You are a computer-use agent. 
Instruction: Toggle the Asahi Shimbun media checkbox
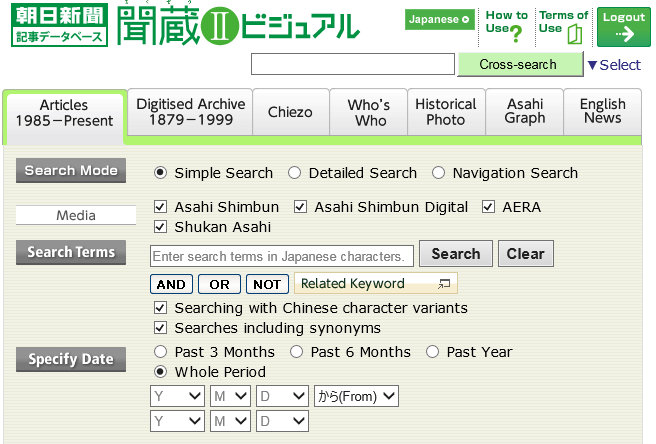click(160, 207)
